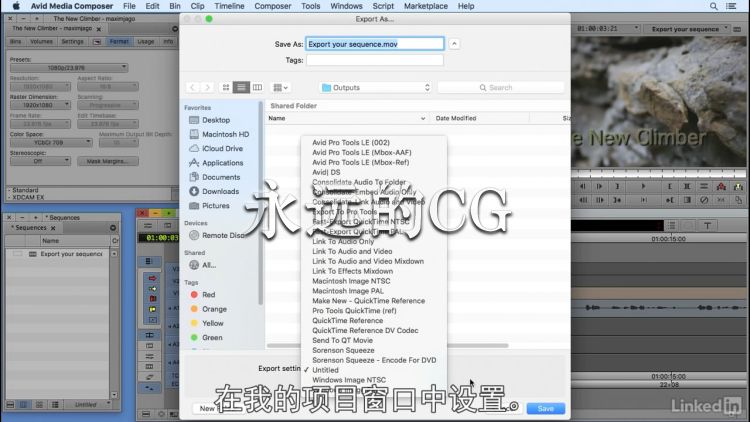Open the Raster Dimension 1920x1080 dropdown
Screen dimensions: 750x422
(x=40, y=105)
